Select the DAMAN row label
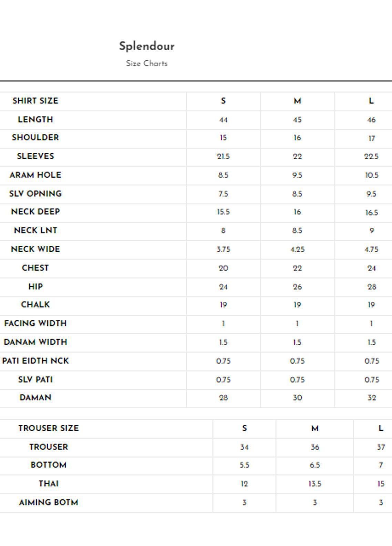The height and width of the screenshot is (546, 392). point(35,398)
